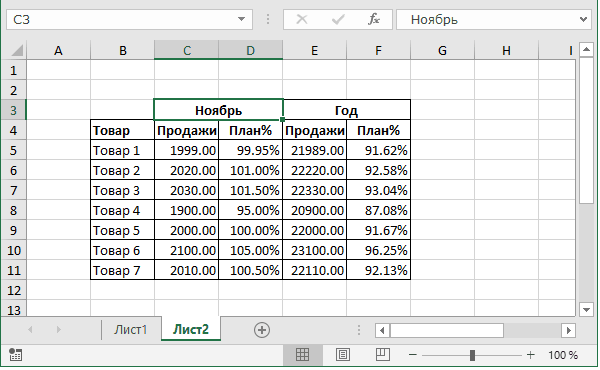600x370 pixels.
Task: Click the horizontal scrollbar right arrow
Action: click(x=569, y=330)
